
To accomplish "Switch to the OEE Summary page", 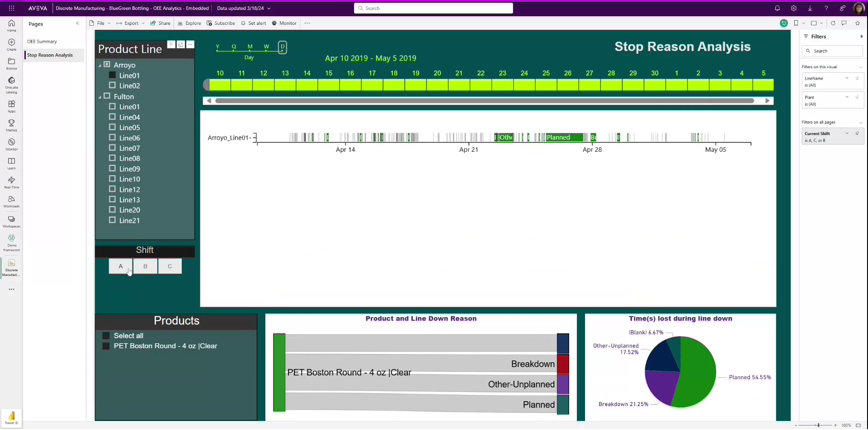I will pos(42,41).
